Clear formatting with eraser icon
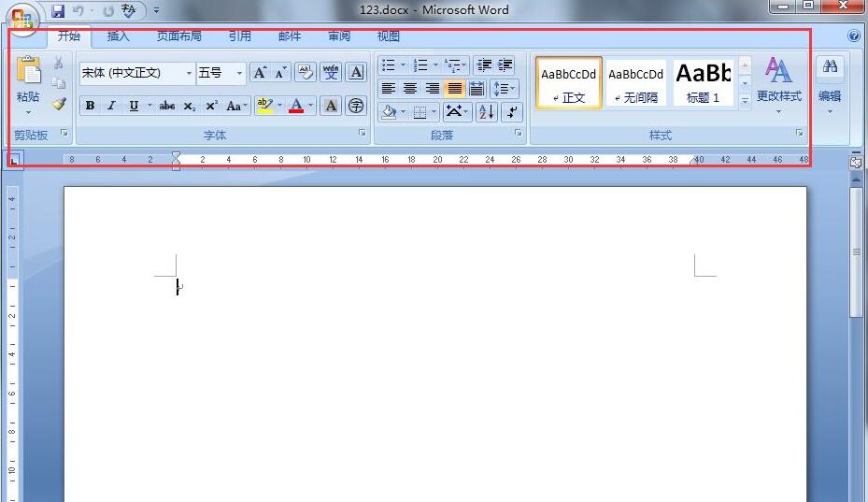The height and width of the screenshot is (502, 868). pos(305,72)
